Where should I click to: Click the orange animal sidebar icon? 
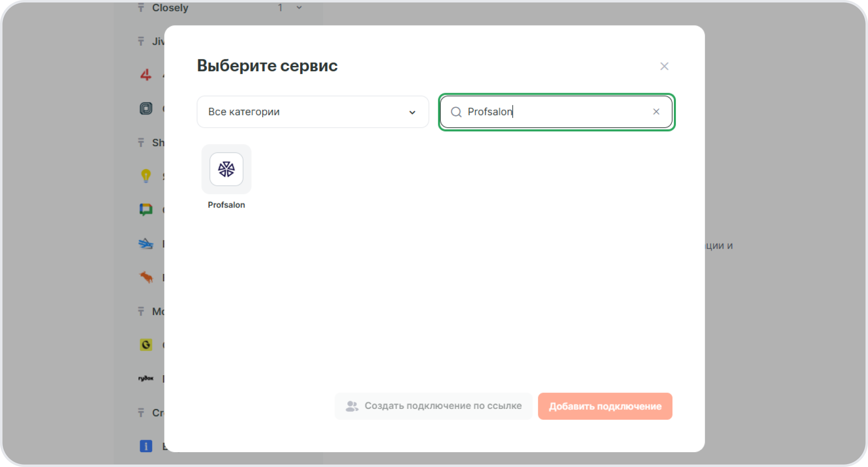[x=145, y=277]
